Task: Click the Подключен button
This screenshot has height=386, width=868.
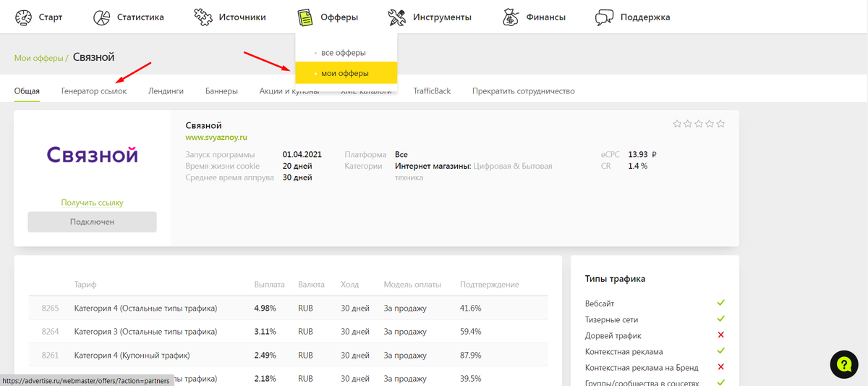Action: tap(92, 222)
